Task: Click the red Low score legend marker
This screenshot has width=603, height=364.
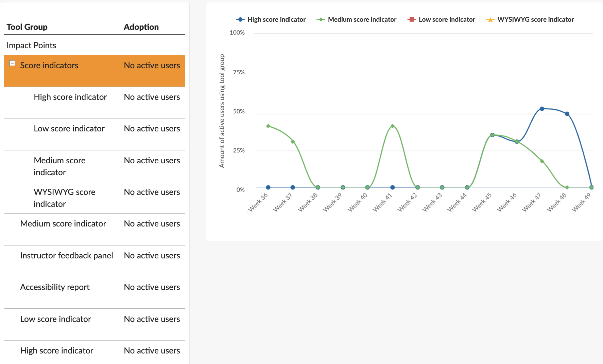Action: click(412, 20)
